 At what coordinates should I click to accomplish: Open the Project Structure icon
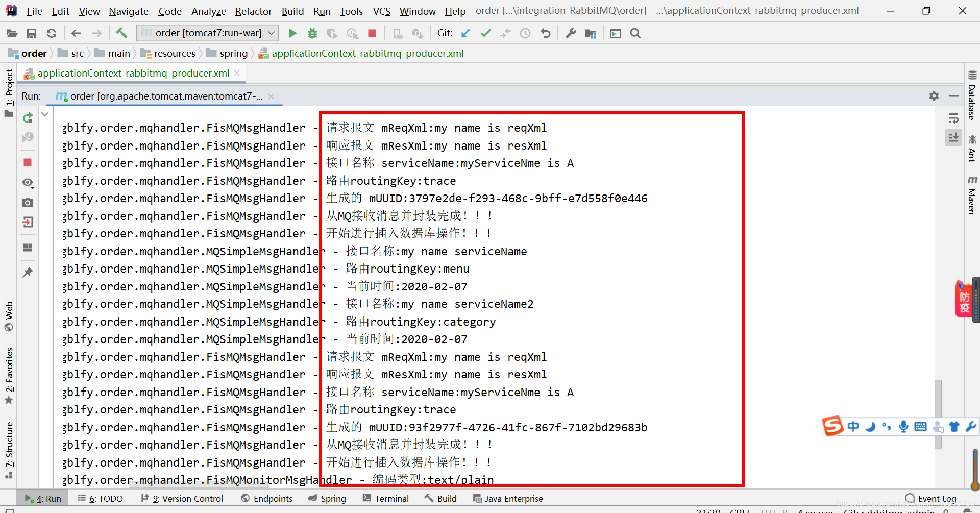pyautogui.click(x=591, y=33)
